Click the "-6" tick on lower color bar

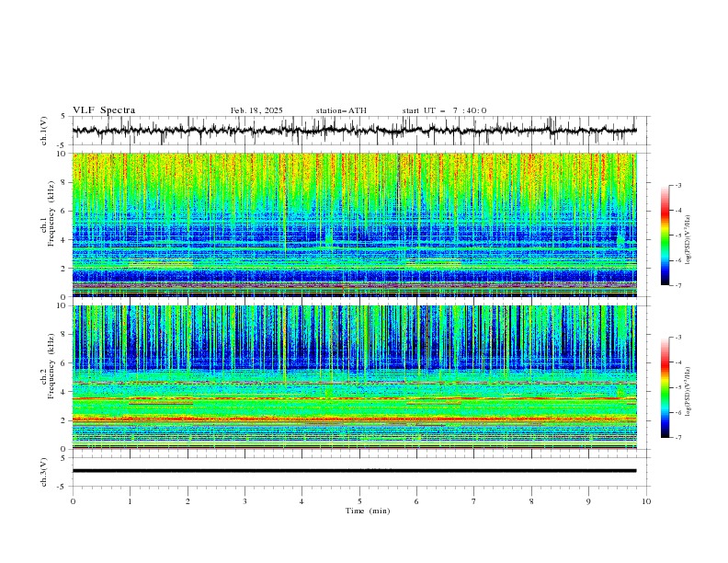pos(678,412)
